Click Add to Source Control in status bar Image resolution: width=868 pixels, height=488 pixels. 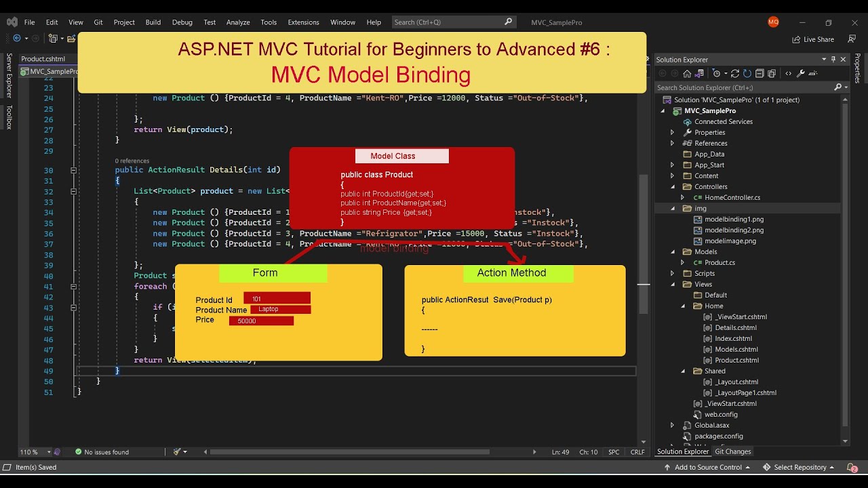pos(707,467)
